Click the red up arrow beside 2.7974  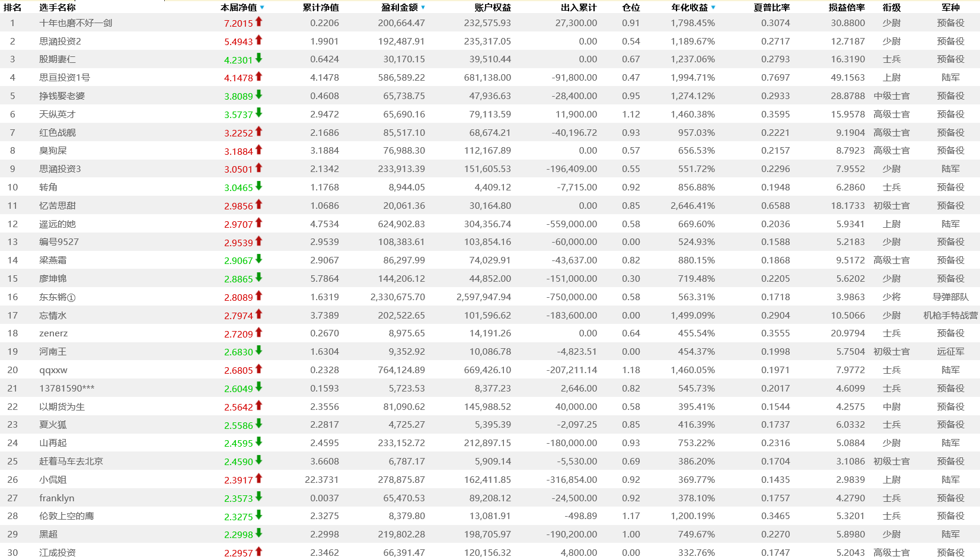(x=258, y=314)
